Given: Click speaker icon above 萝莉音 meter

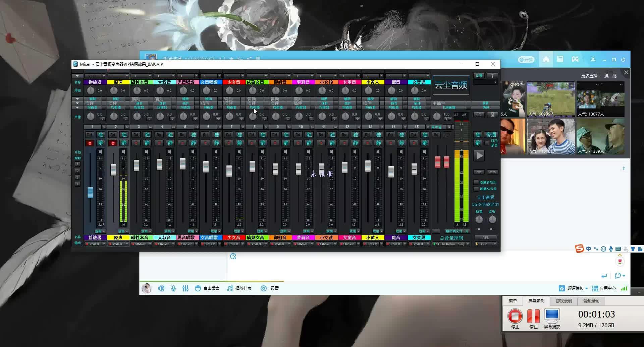Looking at the screenshot, I should coord(309,152).
